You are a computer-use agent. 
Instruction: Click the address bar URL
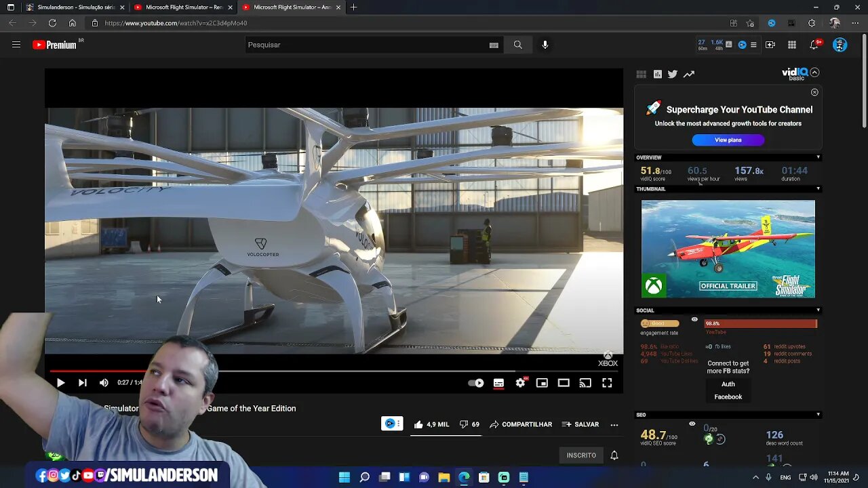coord(176,23)
